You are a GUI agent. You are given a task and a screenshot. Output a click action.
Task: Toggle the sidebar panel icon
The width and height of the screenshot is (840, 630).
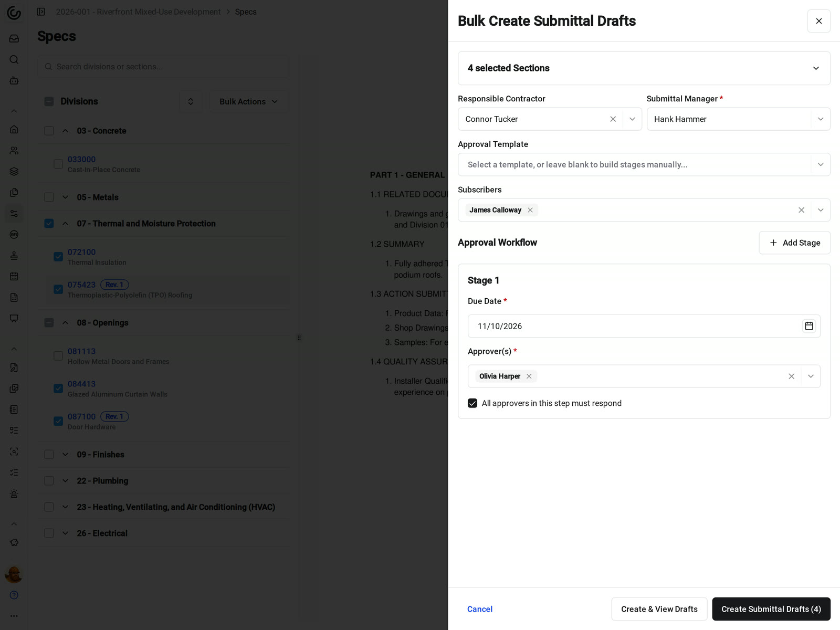(41, 12)
